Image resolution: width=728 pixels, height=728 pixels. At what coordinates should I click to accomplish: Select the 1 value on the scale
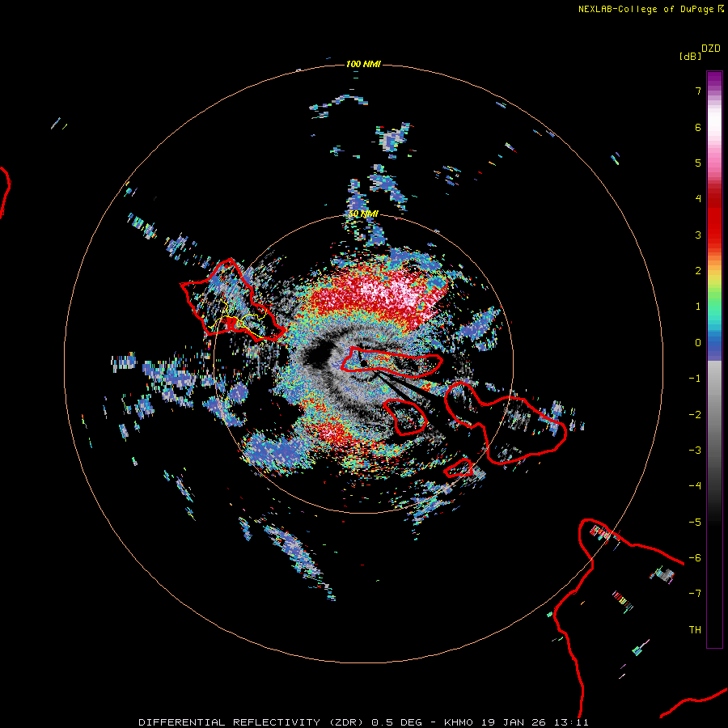tap(698, 307)
